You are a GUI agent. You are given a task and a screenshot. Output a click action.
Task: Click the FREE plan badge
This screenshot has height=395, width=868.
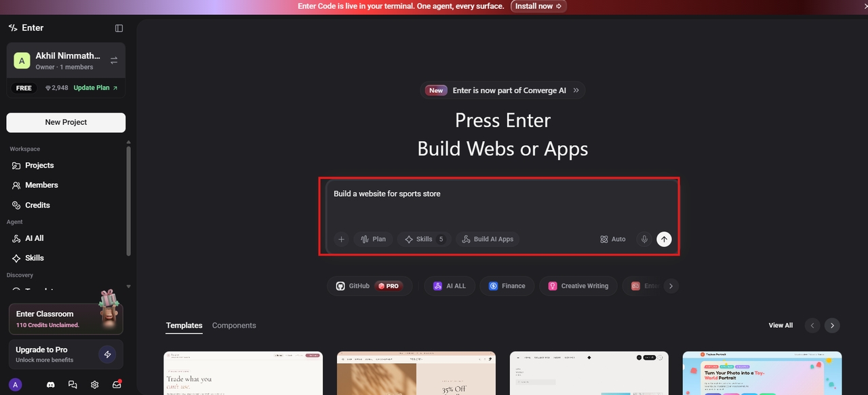pyautogui.click(x=24, y=88)
